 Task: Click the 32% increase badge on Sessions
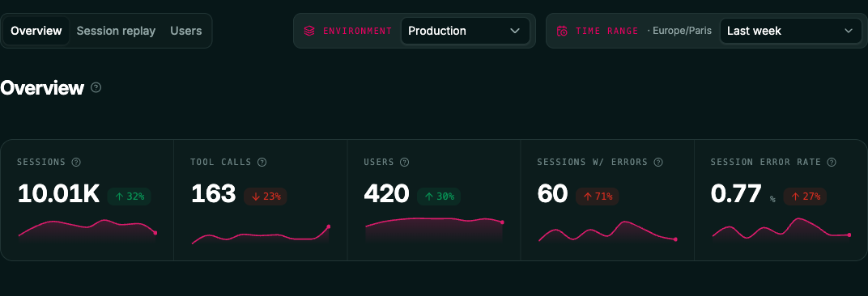pos(129,197)
